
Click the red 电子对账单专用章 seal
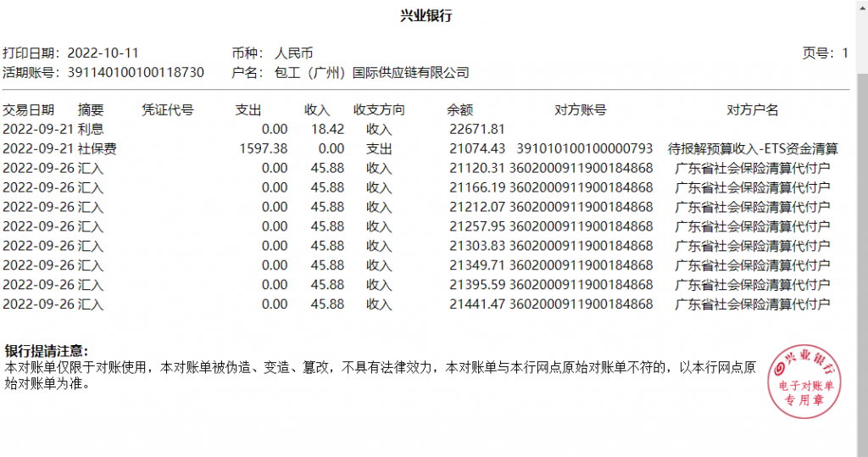(804, 382)
